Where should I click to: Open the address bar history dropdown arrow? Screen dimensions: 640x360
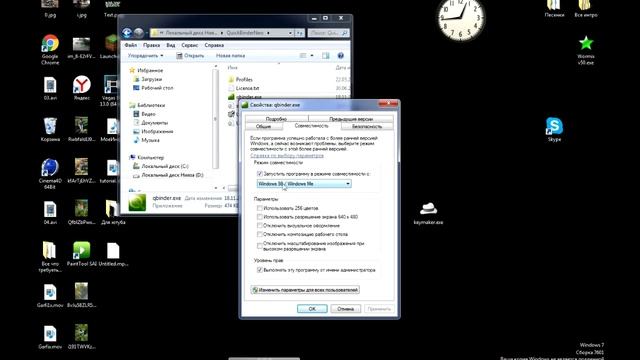point(290,33)
